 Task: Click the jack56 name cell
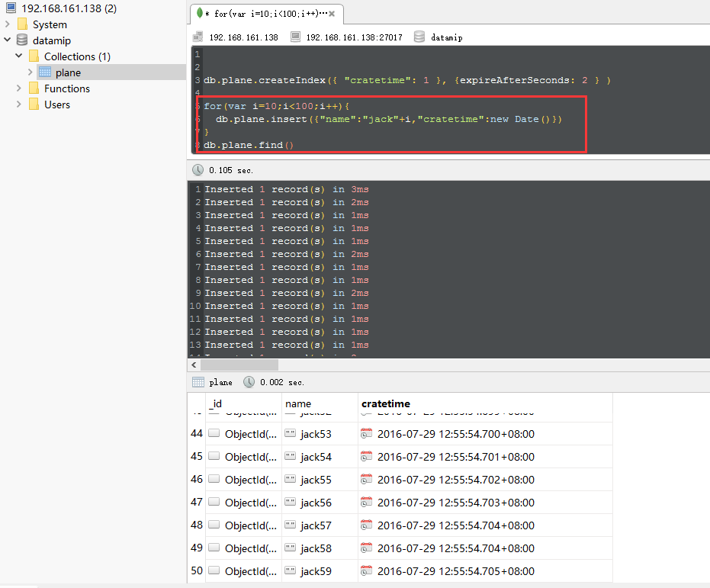coord(320,503)
